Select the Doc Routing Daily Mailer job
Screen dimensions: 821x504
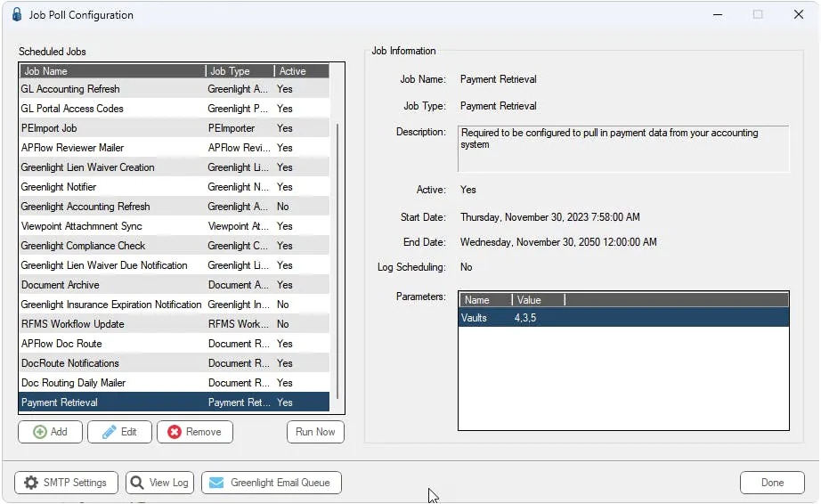click(x=175, y=383)
